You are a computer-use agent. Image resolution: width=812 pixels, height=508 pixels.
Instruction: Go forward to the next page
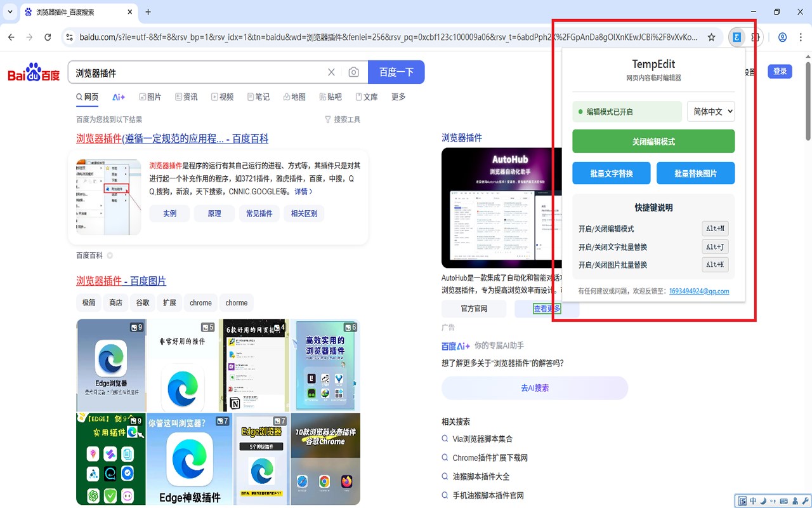tap(29, 37)
